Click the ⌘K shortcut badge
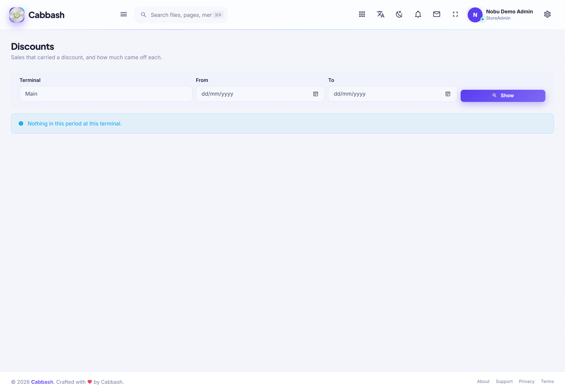The height and width of the screenshot is (392, 565). [x=218, y=15]
